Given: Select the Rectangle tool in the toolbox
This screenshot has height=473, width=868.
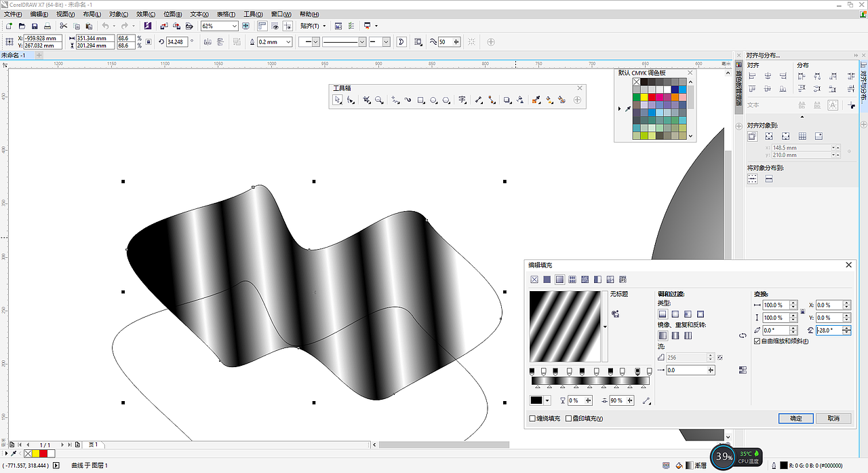Looking at the screenshot, I should pos(421,100).
